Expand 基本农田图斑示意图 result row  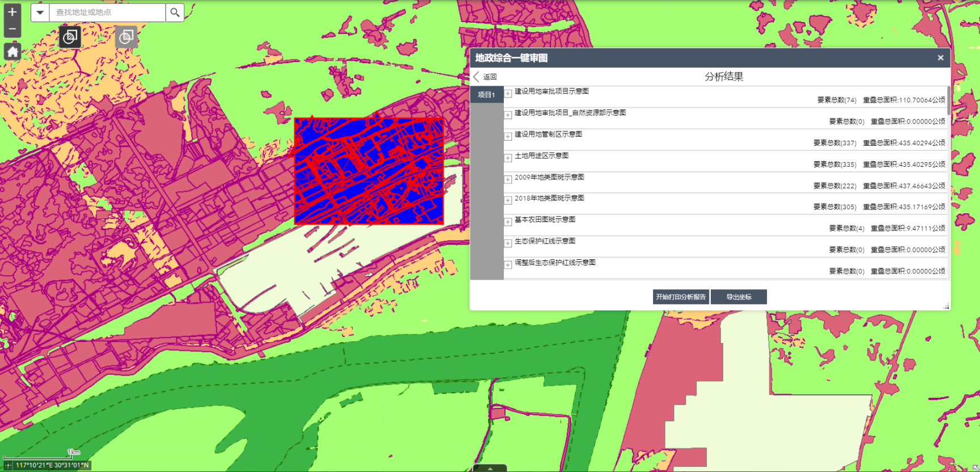click(x=508, y=222)
